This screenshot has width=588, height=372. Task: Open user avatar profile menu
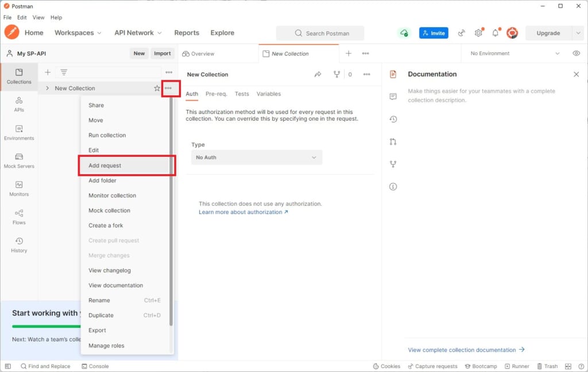click(x=512, y=33)
